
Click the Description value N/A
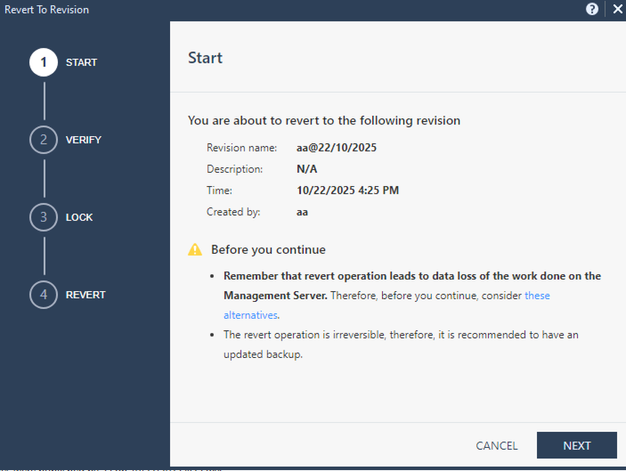click(x=307, y=169)
